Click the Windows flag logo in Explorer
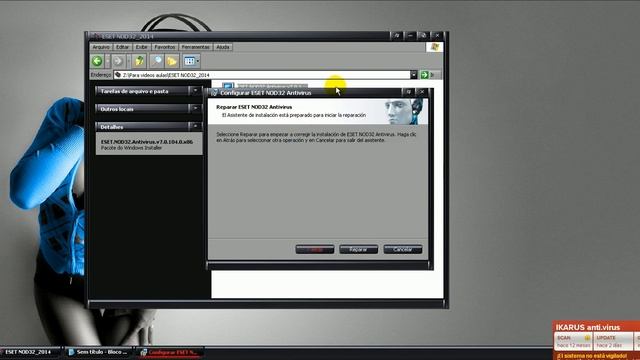The image size is (640, 360). point(434,47)
